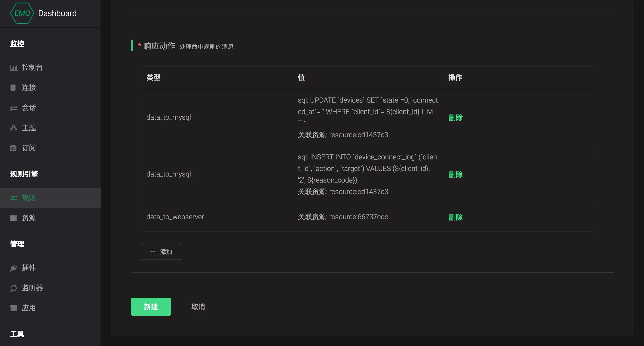Click the arrows icon beside 会话
The height and width of the screenshot is (346, 644).
[14, 108]
